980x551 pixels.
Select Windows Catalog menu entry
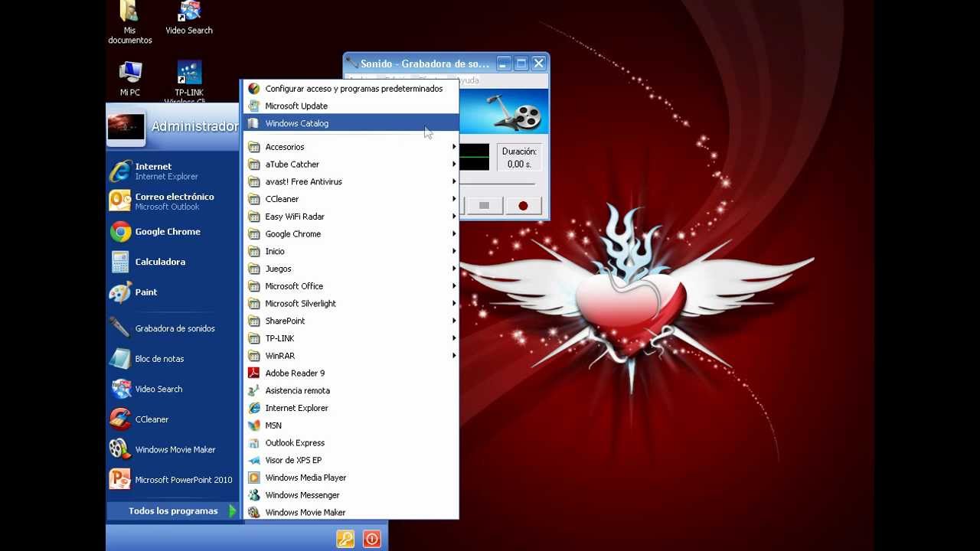point(351,123)
